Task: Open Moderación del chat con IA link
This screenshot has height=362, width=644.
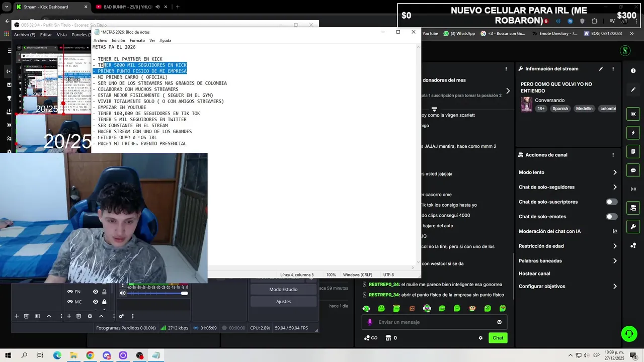Action: [615, 231]
